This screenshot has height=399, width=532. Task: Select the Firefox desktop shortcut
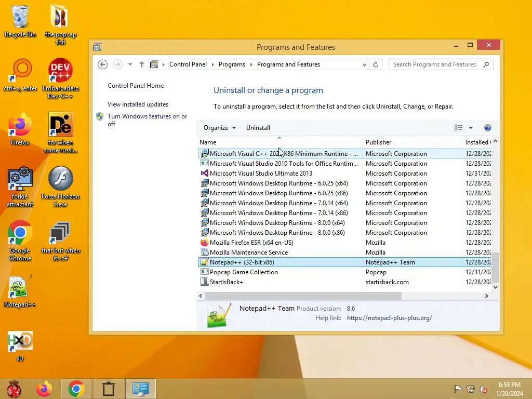pyautogui.click(x=20, y=129)
